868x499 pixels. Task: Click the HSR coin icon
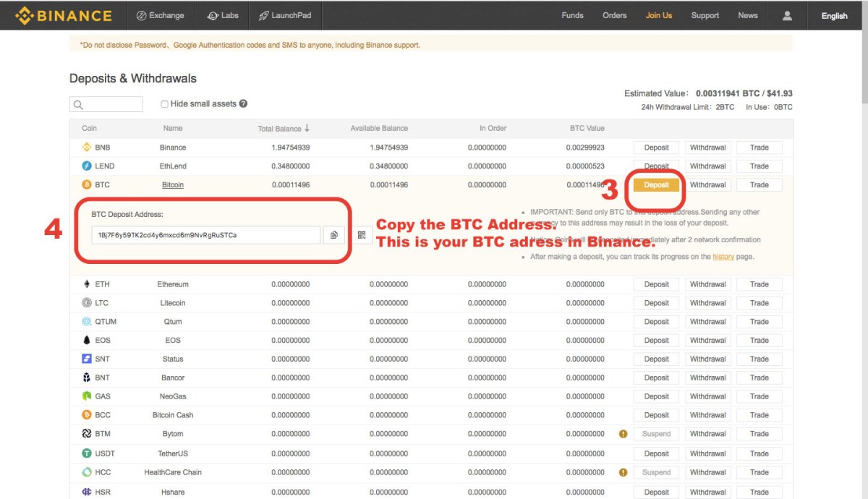pos(87,492)
